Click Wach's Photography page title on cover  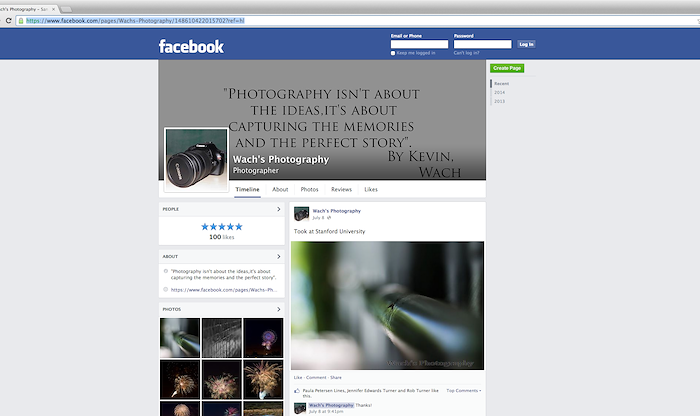pos(281,159)
